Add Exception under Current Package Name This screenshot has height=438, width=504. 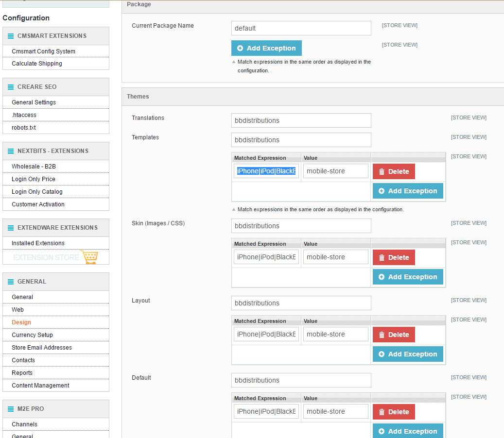pos(266,48)
